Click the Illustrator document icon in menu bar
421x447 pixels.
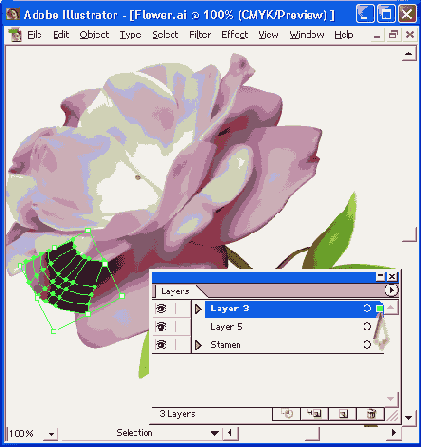click(x=14, y=35)
